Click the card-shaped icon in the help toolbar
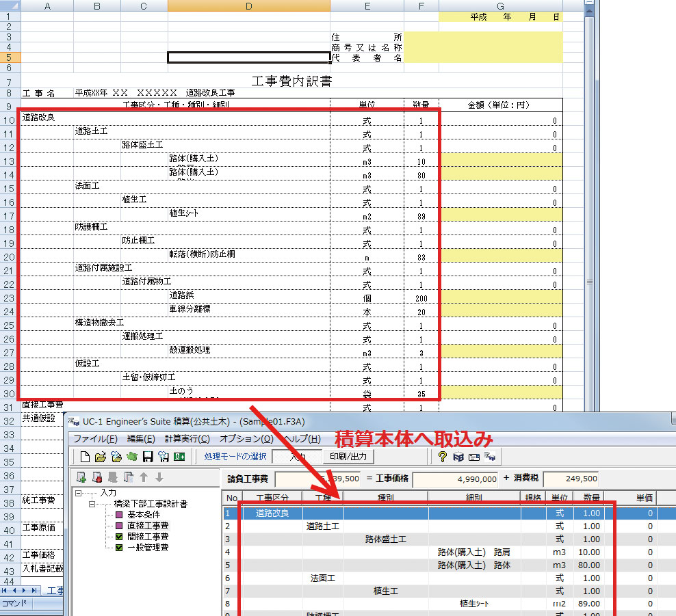Viewport: 676px width, 616px height. pos(473,457)
